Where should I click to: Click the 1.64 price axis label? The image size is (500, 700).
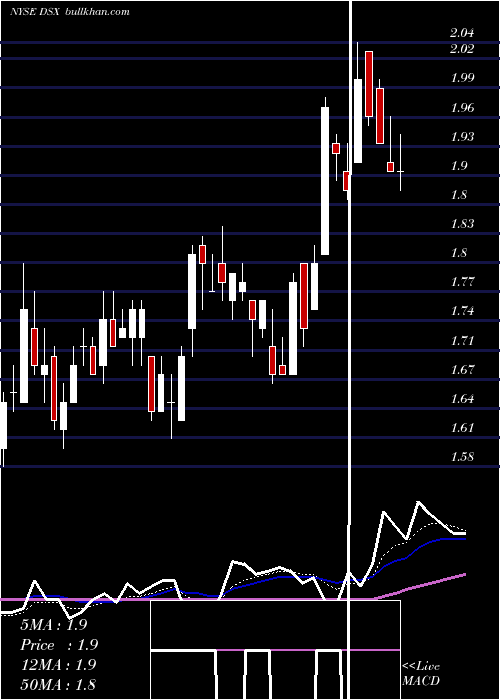(x=462, y=399)
